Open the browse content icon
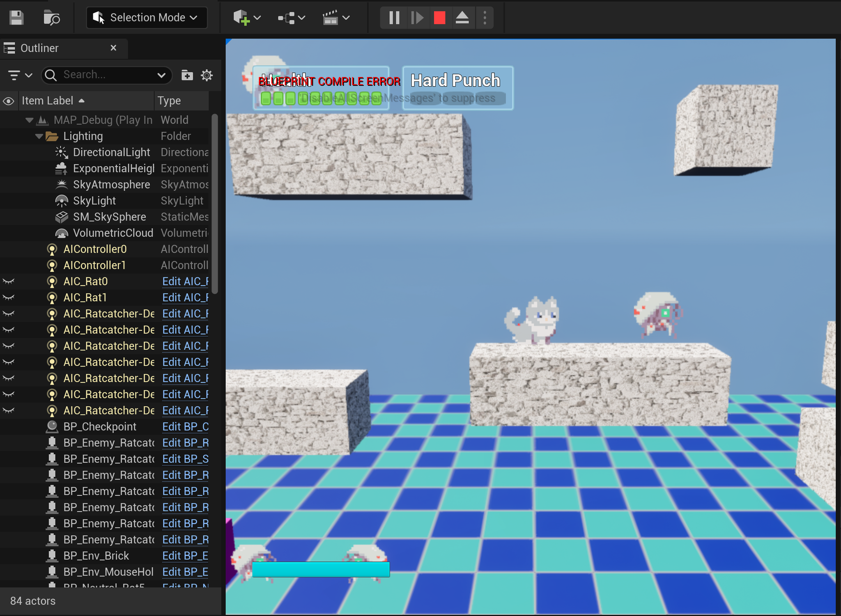Image resolution: width=841 pixels, height=616 pixels. (x=52, y=18)
